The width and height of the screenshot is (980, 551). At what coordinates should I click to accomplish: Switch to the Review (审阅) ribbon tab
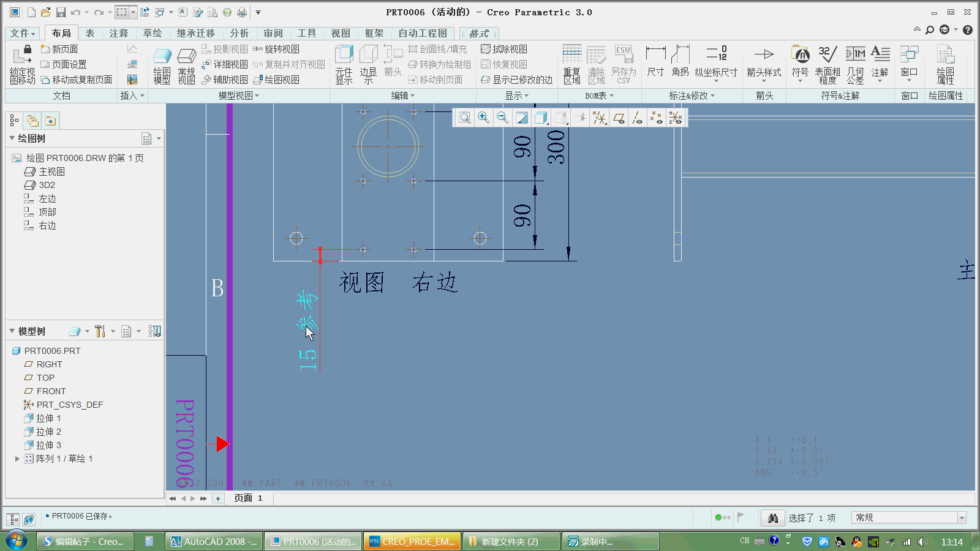tap(273, 33)
